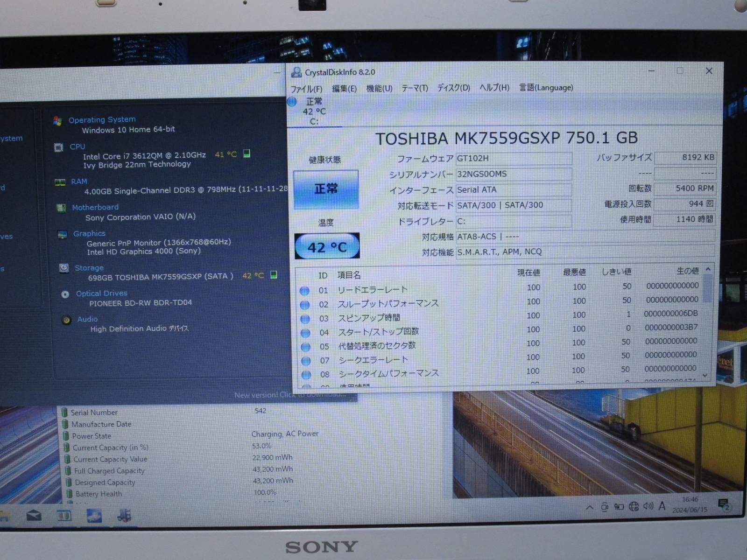The height and width of the screenshot is (560, 747).
Task: Click the standard field ATA8-ACS
Action: pos(585,236)
